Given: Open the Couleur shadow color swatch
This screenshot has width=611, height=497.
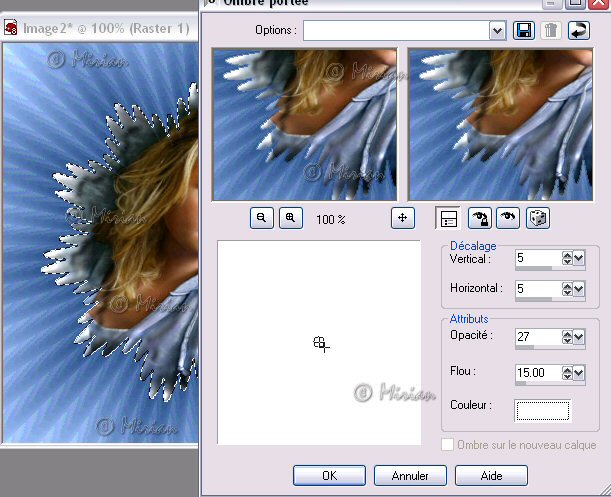Looking at the screenshot, I should (542, 410).
